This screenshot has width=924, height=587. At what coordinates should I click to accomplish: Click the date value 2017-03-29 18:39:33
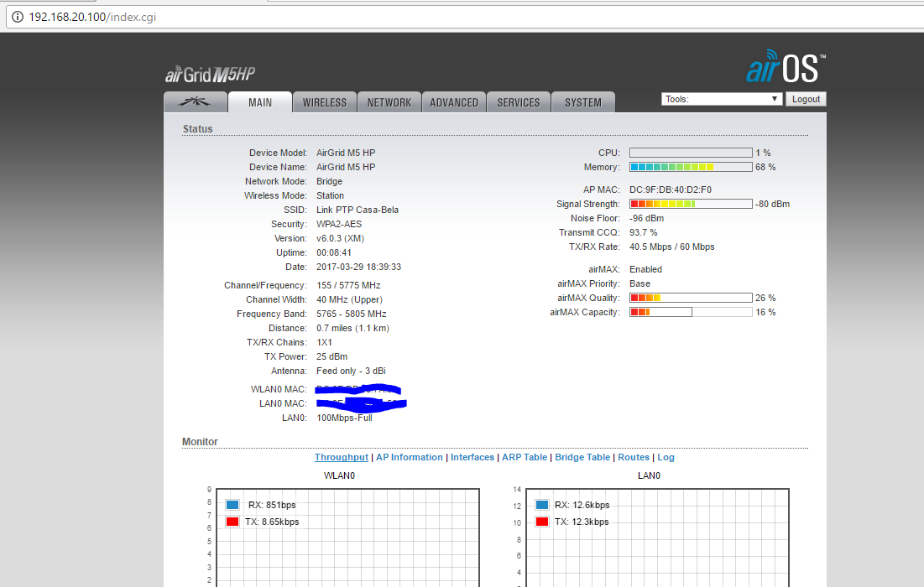[358, 267]
